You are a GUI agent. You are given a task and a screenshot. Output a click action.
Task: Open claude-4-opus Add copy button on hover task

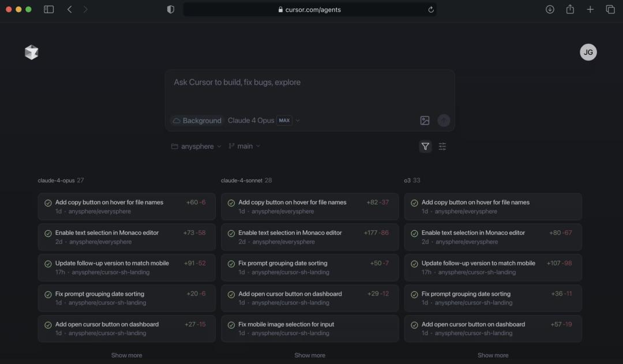(x=127, y=207)
